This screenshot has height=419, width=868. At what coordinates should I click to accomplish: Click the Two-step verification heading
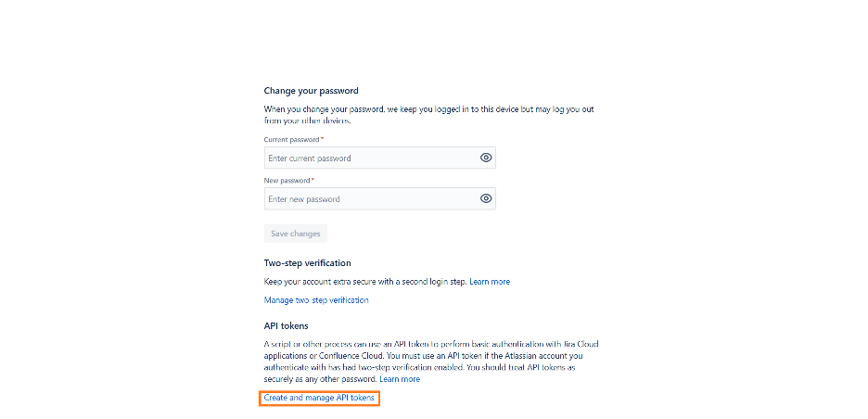[x=307, y=263]
